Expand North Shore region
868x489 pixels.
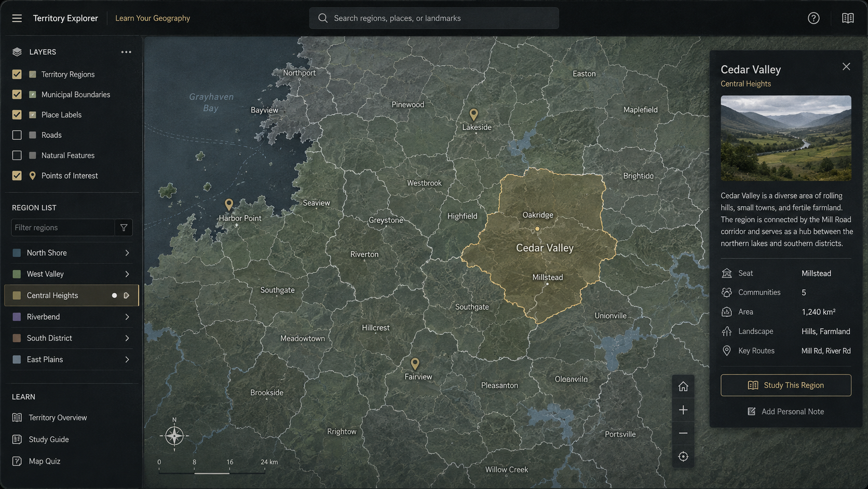pyautogui.click(x=127, y=253)
